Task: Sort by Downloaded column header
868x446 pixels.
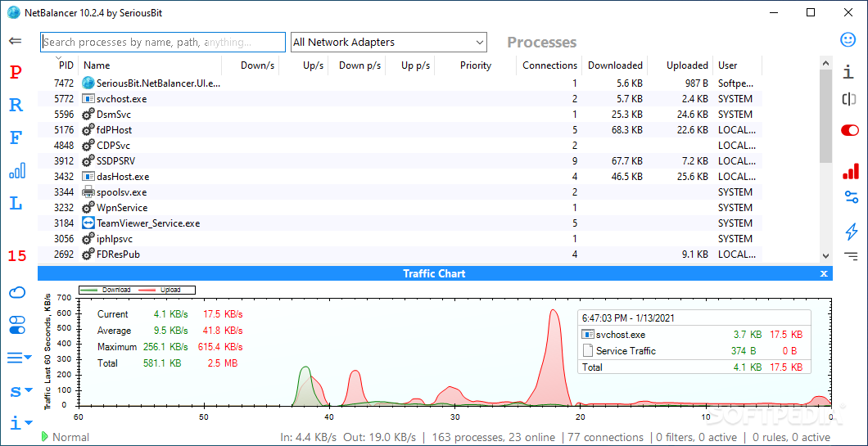Action: (615, 65)
